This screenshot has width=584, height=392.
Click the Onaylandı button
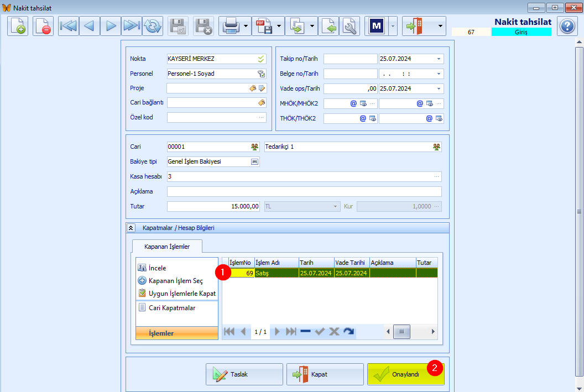405,374
